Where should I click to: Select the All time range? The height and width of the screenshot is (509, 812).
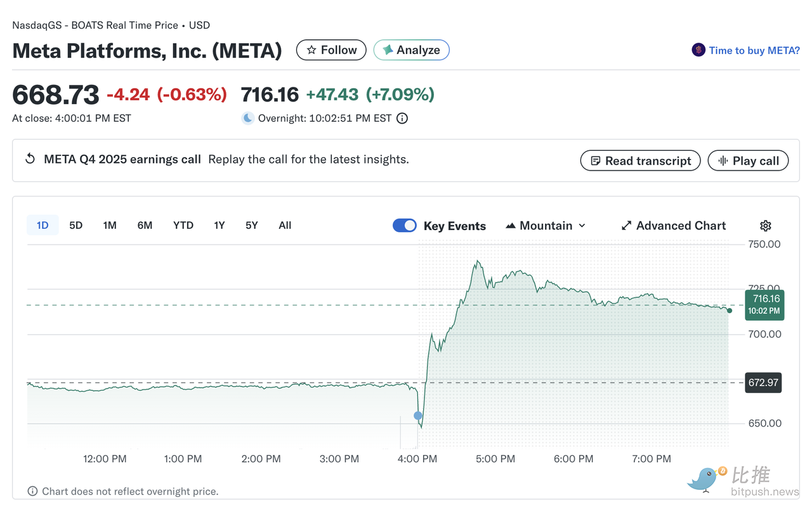(x=285, y=225)
